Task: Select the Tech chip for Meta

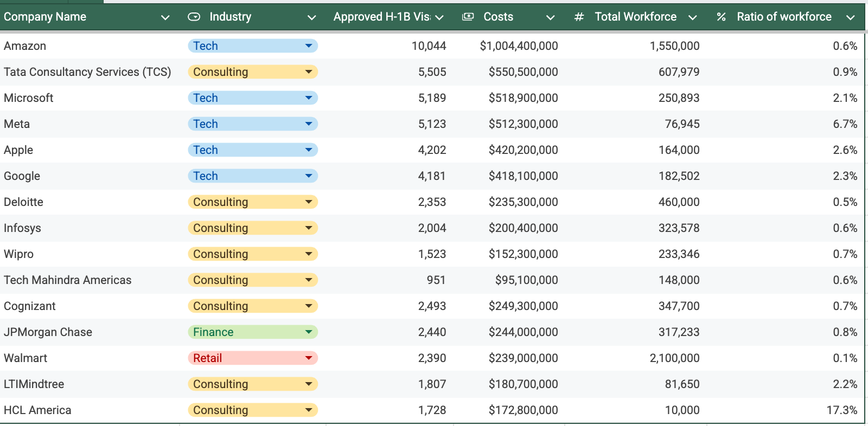Action: coord(253,124)
